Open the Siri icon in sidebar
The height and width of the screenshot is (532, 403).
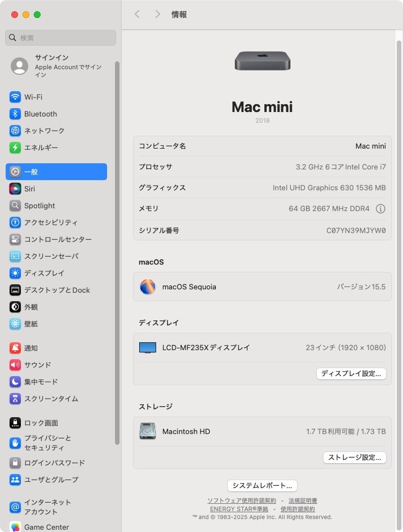[15, 189]
